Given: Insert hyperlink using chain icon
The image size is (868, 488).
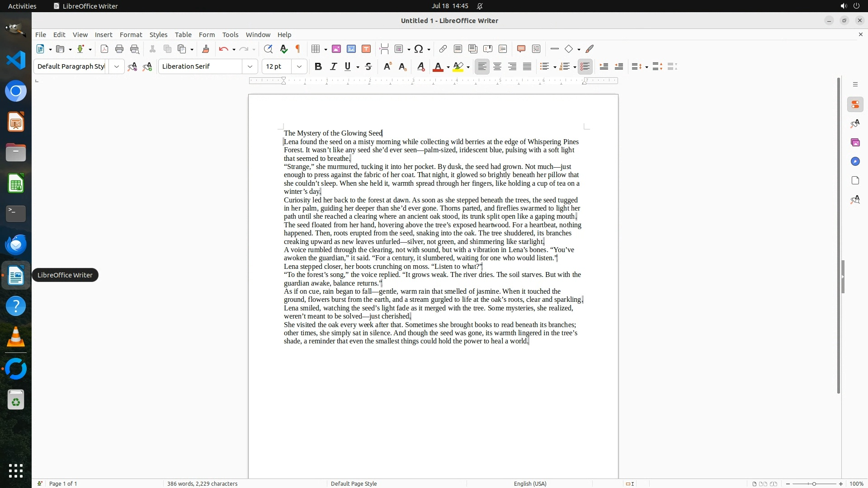Looking at the screenshot, I should tap(443, 49).
